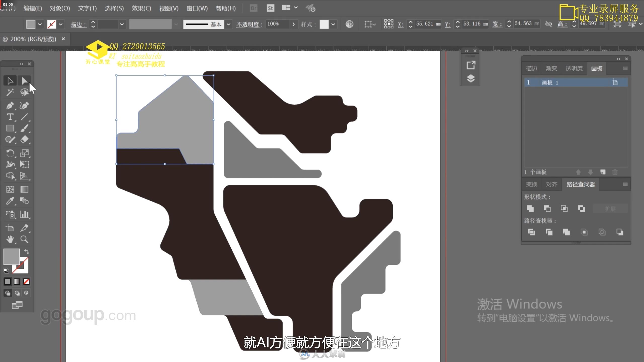The height and width of the screenshot is (362, 644).
Task: Open the graphic style 样式 dropdown
Action: click(x=333, y=24)
